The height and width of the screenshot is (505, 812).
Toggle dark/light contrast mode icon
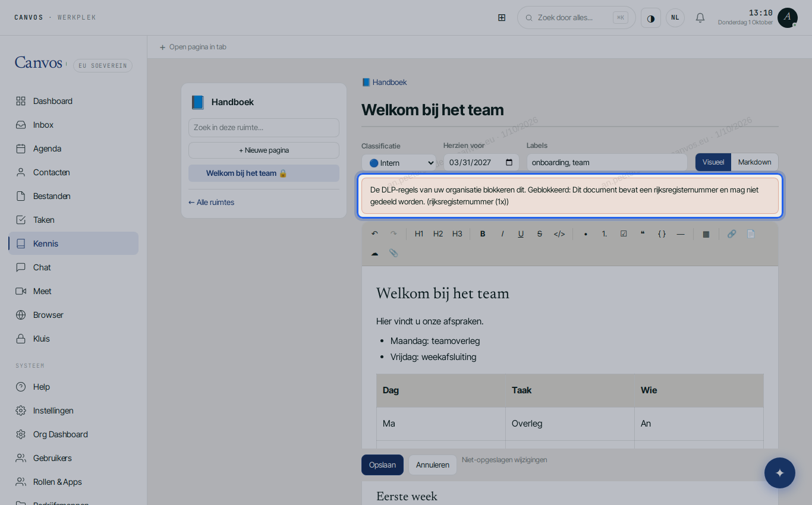[x=651, y=18]
